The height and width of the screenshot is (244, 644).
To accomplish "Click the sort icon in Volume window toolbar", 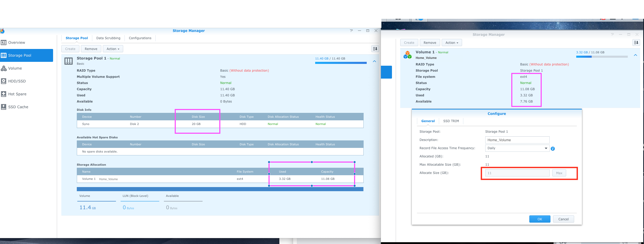I will (636, 43).
